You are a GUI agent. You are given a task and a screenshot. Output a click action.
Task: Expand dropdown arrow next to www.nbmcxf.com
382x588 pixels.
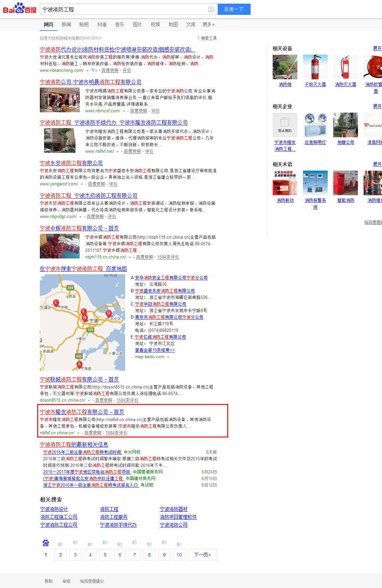pos(124,111)
